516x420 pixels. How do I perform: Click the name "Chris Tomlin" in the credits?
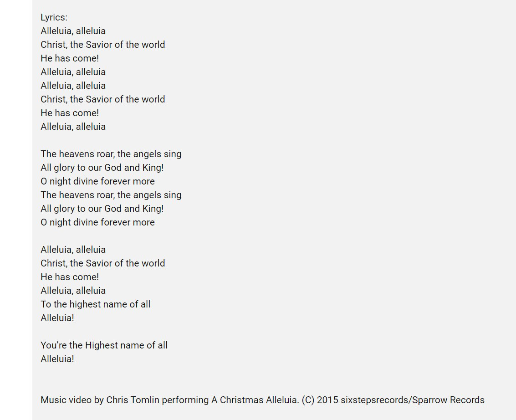pyautogui.click(x=133, y=400)
